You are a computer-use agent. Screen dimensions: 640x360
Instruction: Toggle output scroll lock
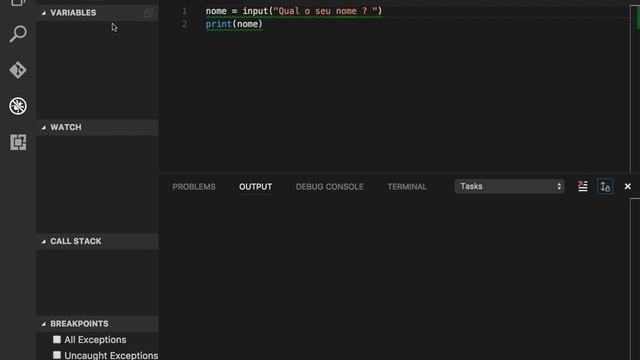click(x=605, y=187)
